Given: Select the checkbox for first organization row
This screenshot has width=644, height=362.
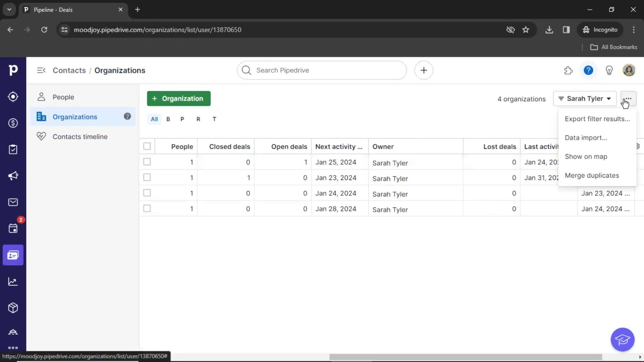Looking at the screenshot, I should coord(147,162).
